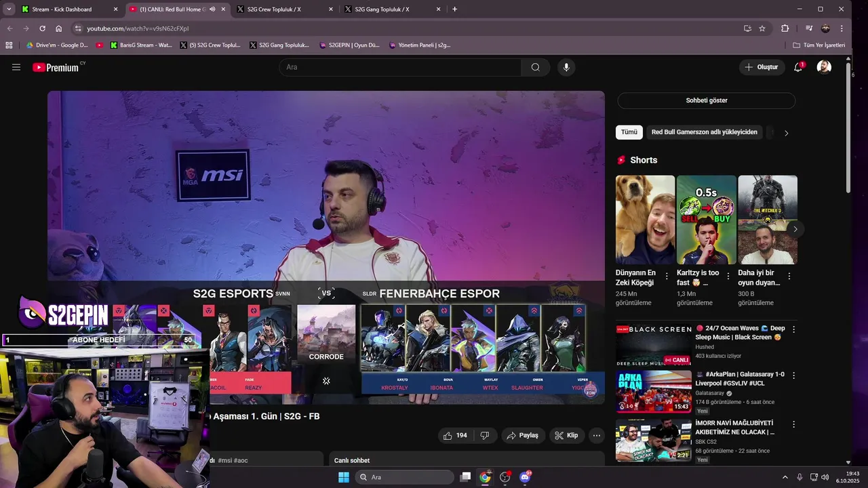Open volume control in system tray
Image resolution: width=868 pixels, height=488 pixels.
pos(825,477)
